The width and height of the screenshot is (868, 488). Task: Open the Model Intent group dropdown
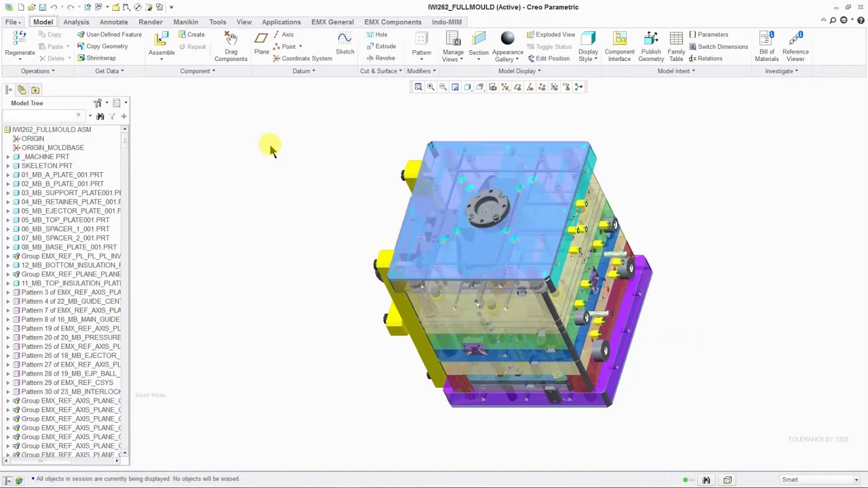pyautogui.click(x=676, y=71)
